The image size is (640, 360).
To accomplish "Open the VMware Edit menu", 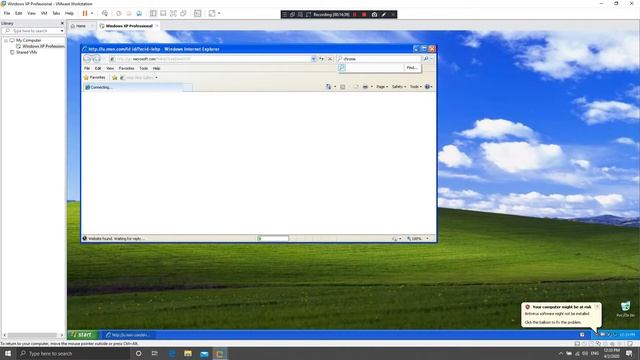I will [18, 13].
